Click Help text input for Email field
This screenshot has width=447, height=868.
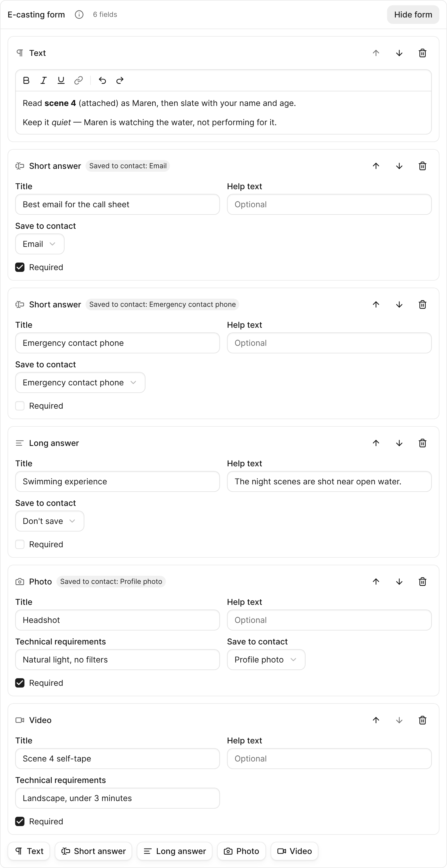329,204
